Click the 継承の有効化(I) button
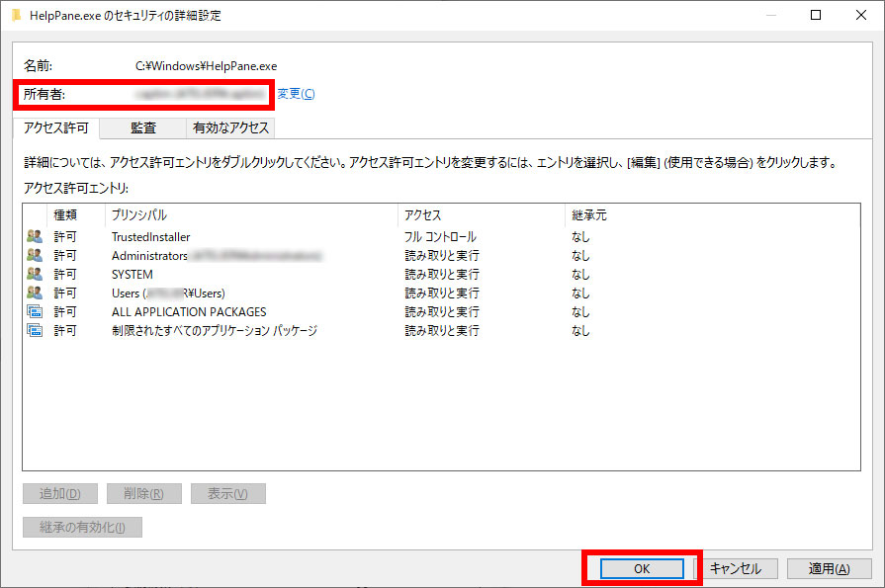Image resolution: width=885 pixels, height=588 pixels. (x=82, y=527)
